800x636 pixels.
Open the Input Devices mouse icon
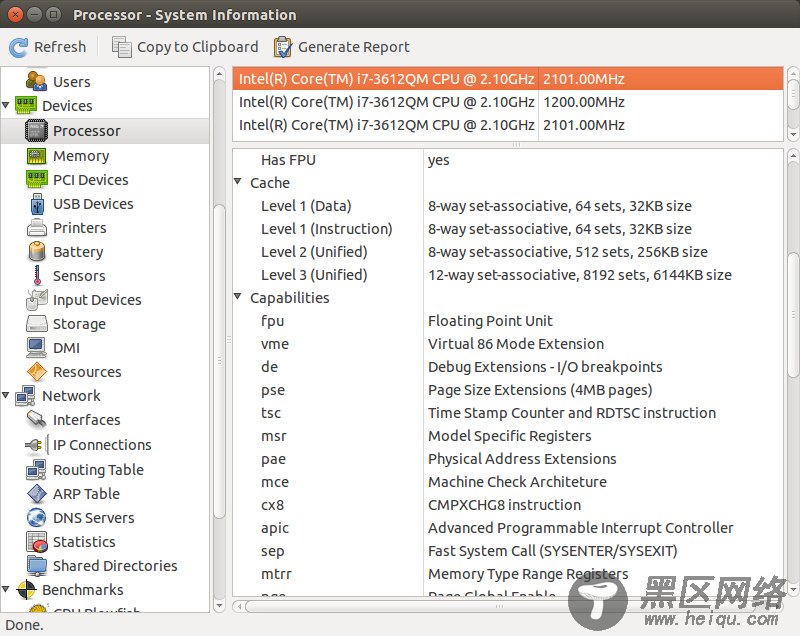(37, 299)
